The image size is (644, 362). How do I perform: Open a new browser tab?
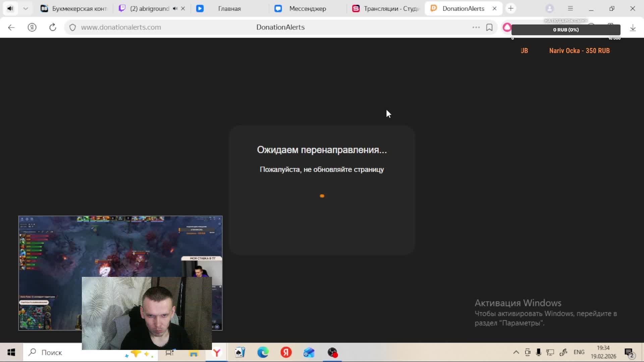pos(511,9)
